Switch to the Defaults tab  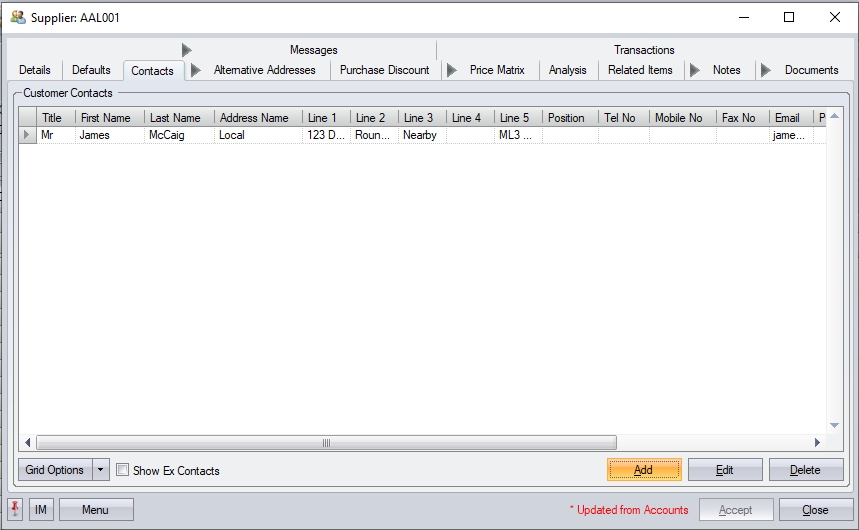91,70
